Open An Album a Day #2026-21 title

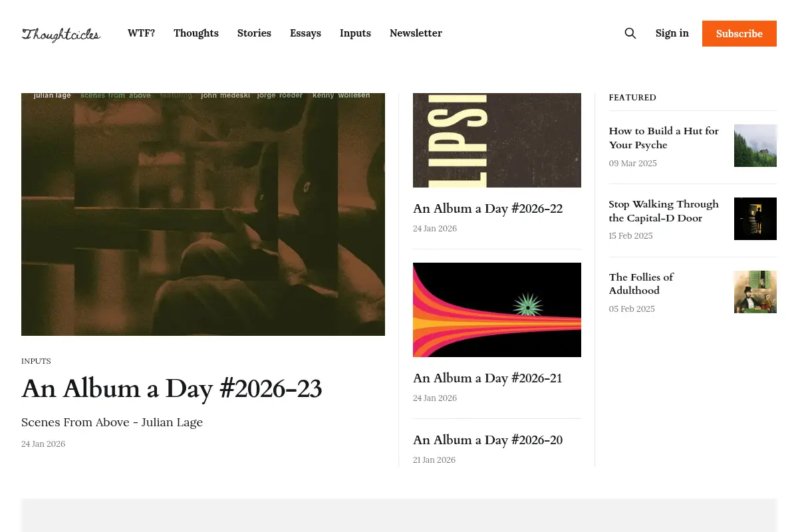pyautogui.click(x=487, y=378)
